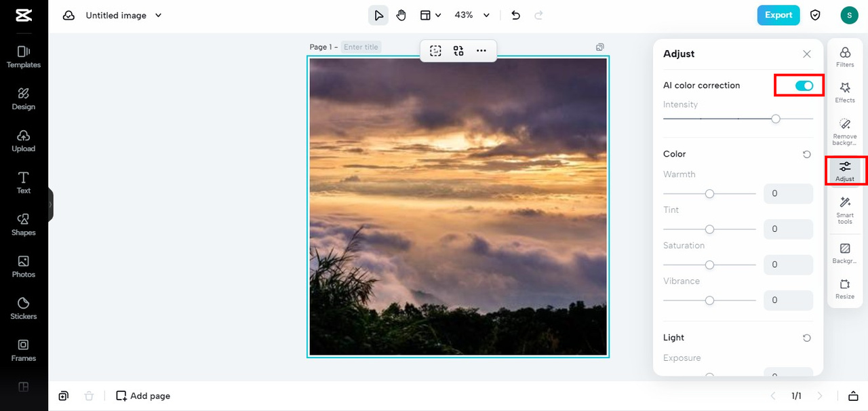Click the Warmth value field

788,193
